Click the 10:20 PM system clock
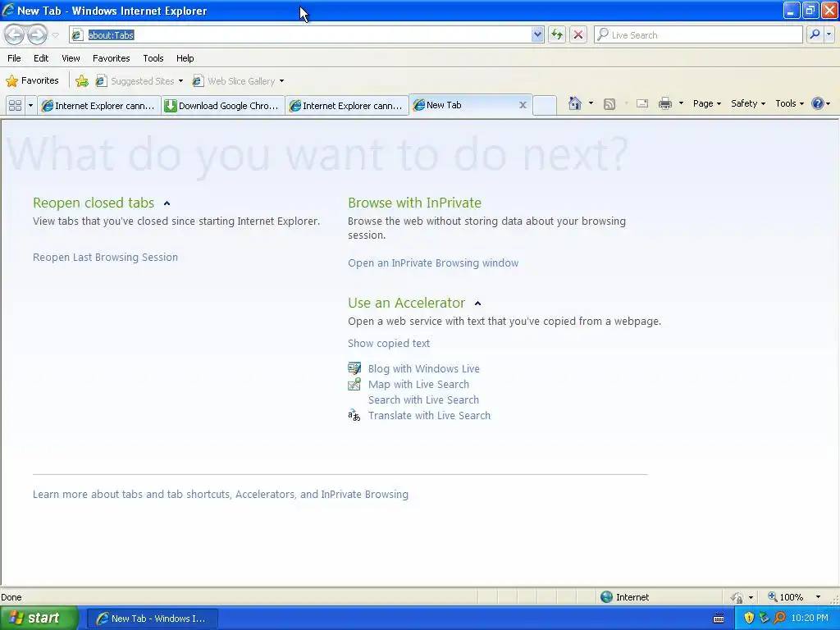The width and height of the screenshot is (840, 630). tap(810, 619)
